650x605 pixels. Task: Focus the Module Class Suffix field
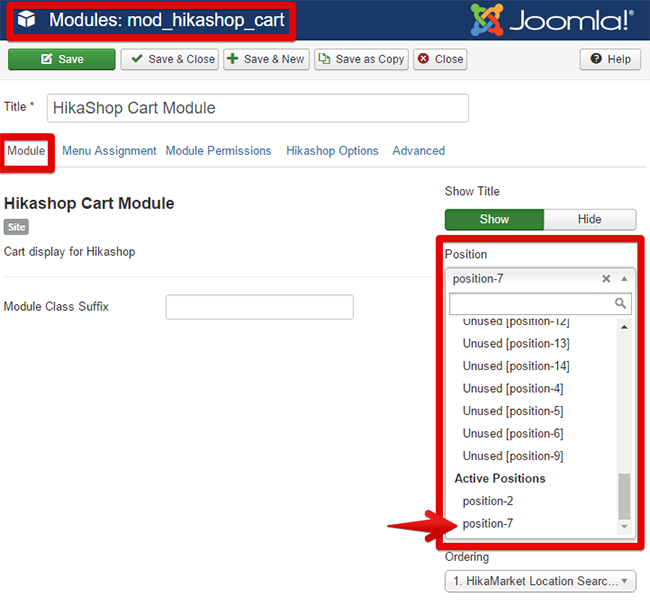coord(260,307)
